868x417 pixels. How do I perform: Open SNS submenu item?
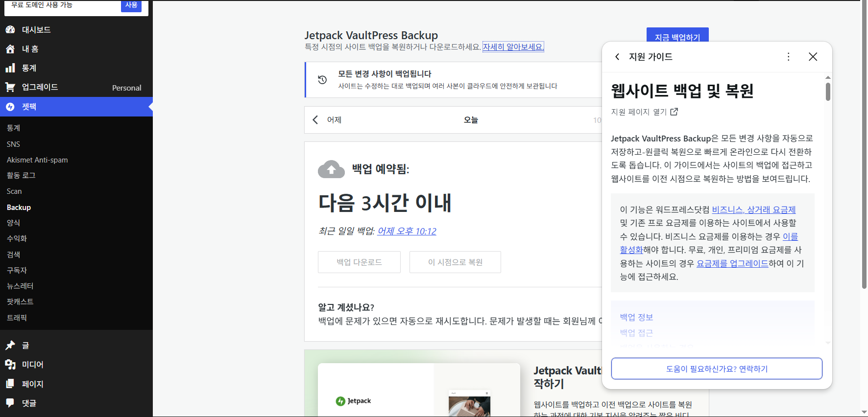coord(13,144)
